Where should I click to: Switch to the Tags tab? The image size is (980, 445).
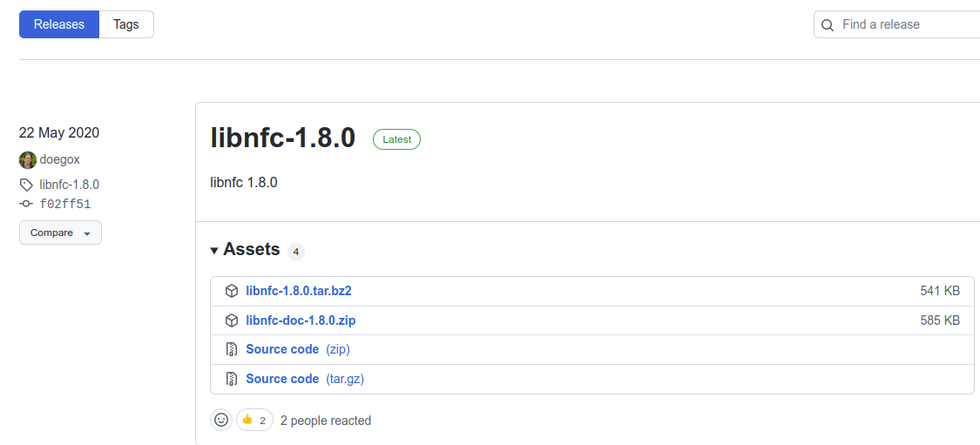pyautogui.click(x=126, y=24)
